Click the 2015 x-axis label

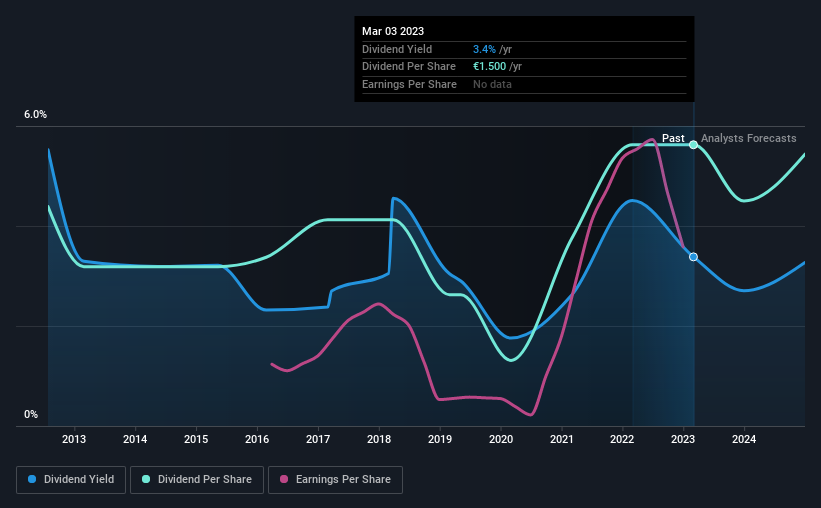[x=196, y=439]
